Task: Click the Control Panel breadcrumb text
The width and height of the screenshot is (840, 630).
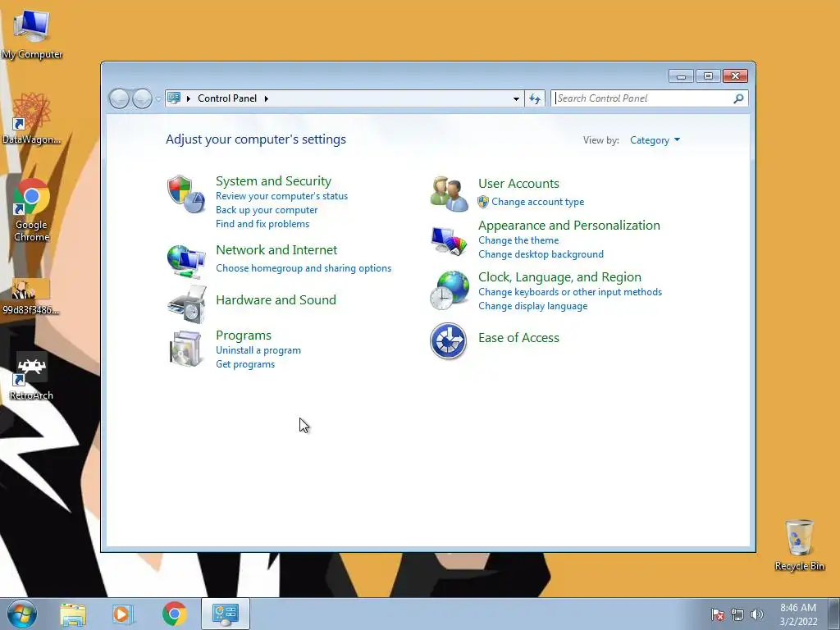Action: coord(227,98)
